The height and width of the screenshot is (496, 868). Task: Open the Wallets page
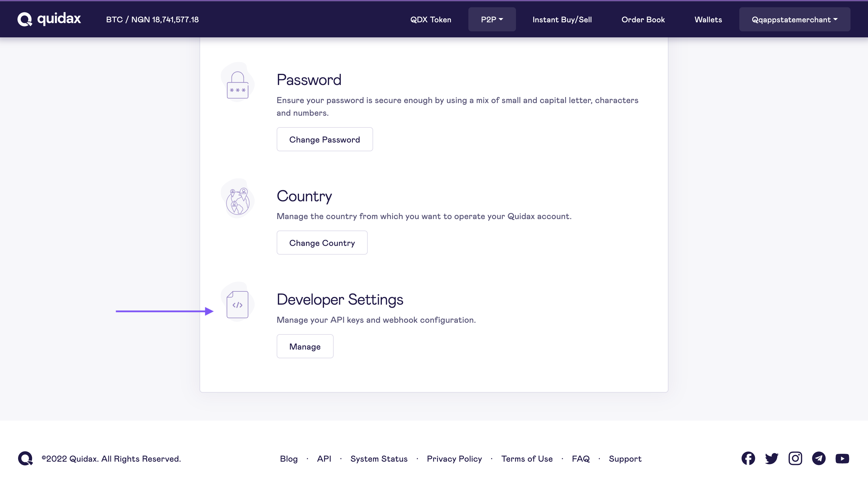pyautogui.click(x=708, y=19)
